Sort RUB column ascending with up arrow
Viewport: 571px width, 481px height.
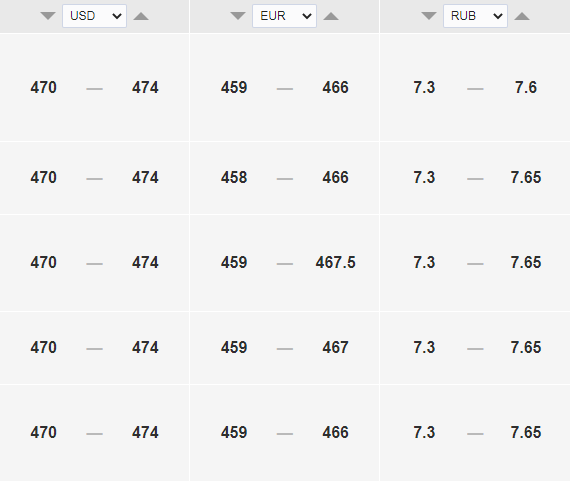tap(522, 16)
